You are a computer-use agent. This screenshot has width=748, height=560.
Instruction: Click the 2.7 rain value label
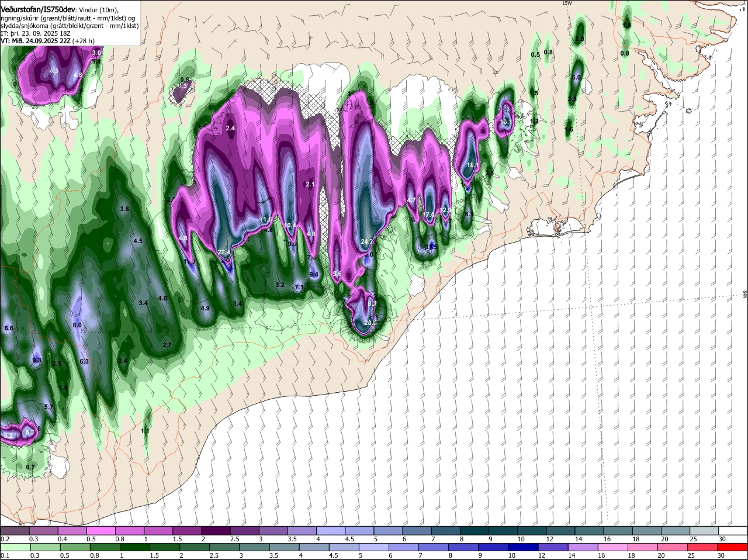point(167,345)
